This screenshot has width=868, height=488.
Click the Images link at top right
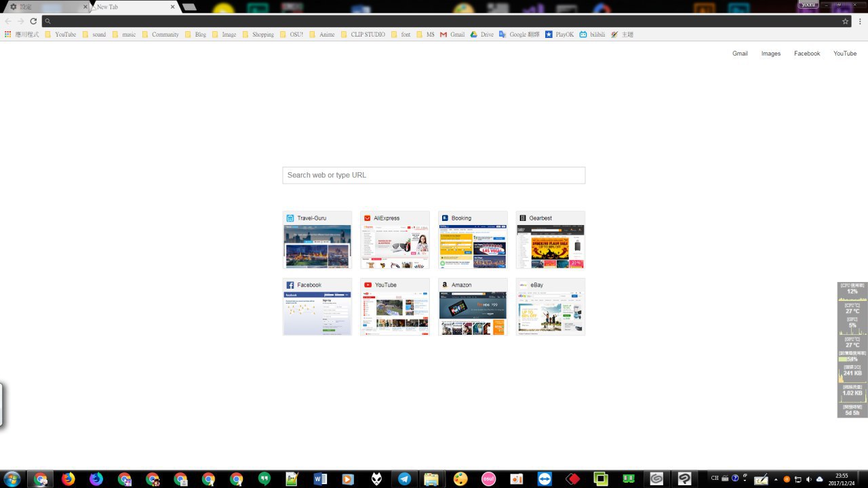770,54
